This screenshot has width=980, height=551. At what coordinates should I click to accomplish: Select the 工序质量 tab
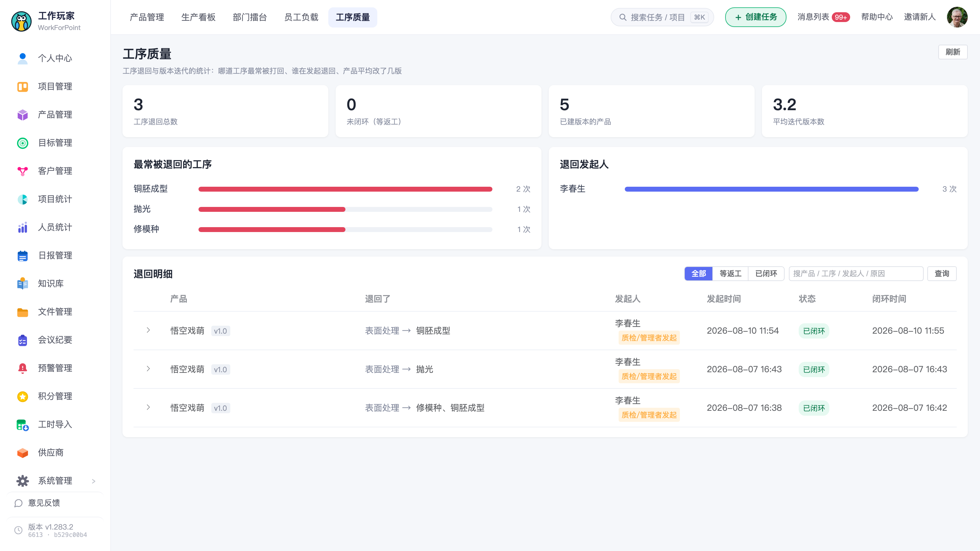click(x=353, y=17)
